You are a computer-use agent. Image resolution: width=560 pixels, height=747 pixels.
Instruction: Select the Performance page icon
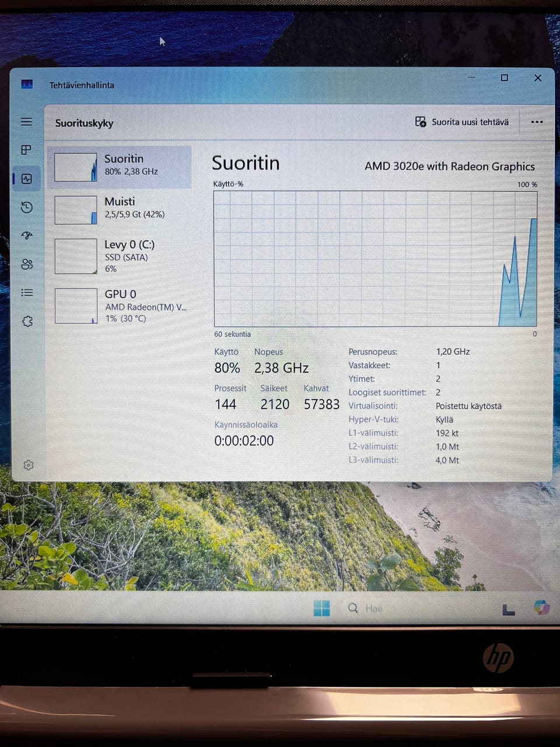(x=26, y=179)
